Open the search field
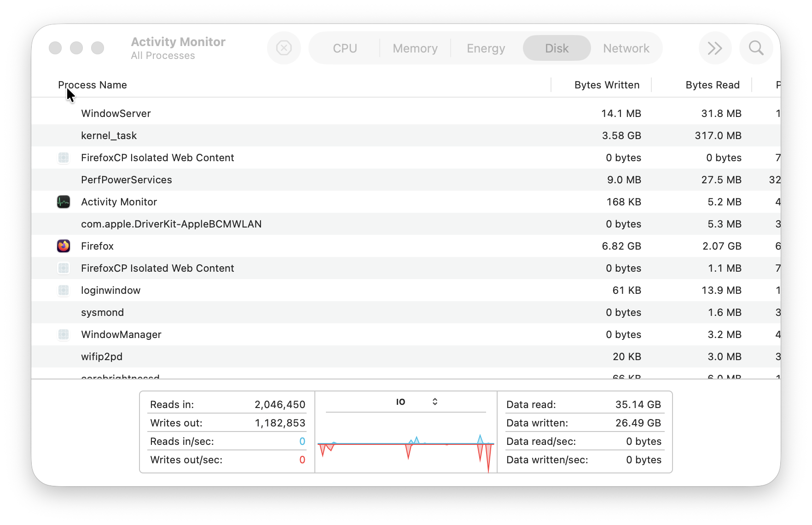This screenshot has width=812, height=525. [x=756, y=48]
